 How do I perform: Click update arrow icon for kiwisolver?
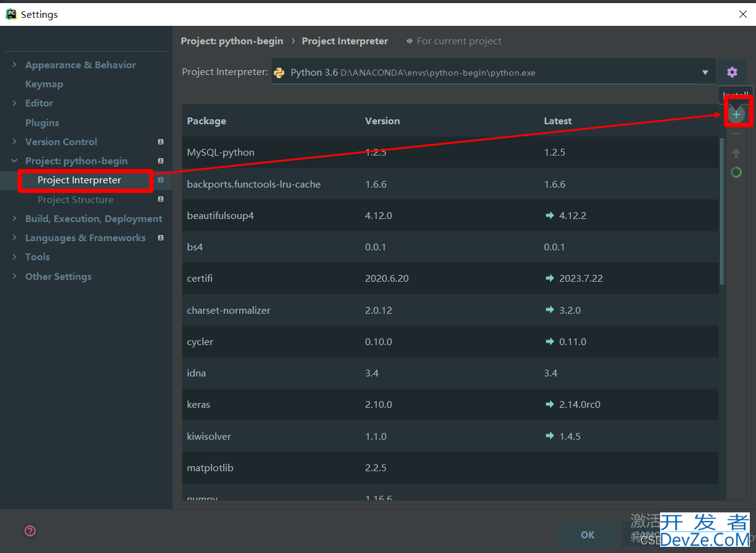[549, 436]
